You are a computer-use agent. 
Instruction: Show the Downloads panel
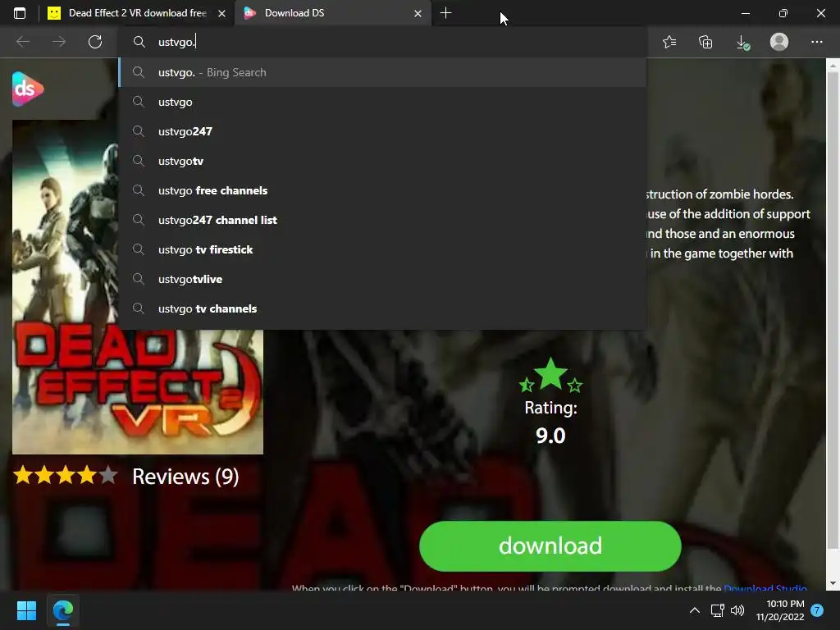[742, 42]
